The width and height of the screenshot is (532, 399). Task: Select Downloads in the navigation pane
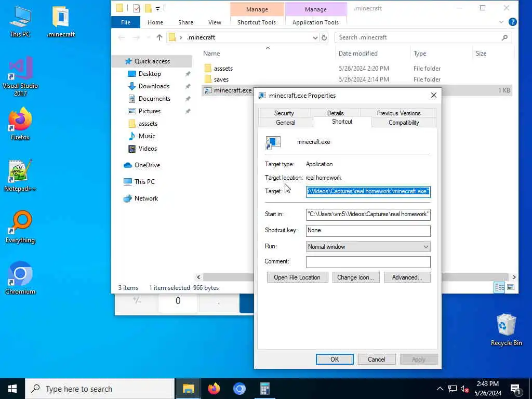click(x=154, y=86)
